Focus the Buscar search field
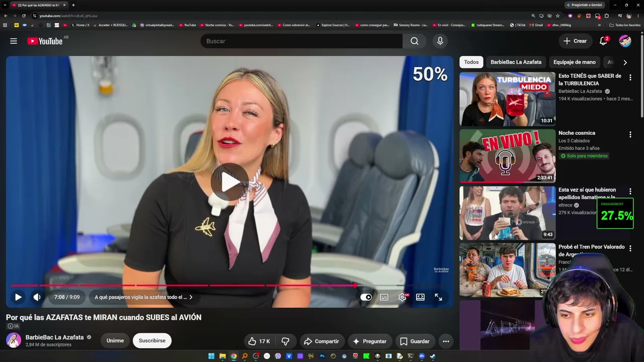 [x=302, y=41]
